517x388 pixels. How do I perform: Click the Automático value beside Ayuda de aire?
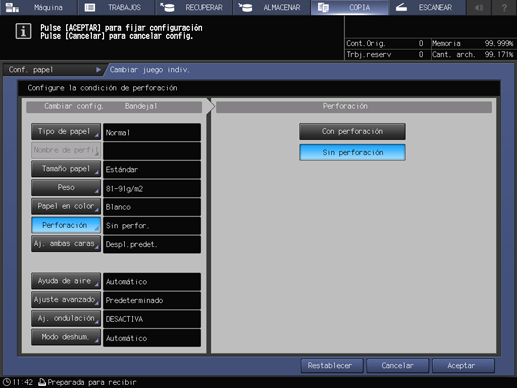click(152, 282)
